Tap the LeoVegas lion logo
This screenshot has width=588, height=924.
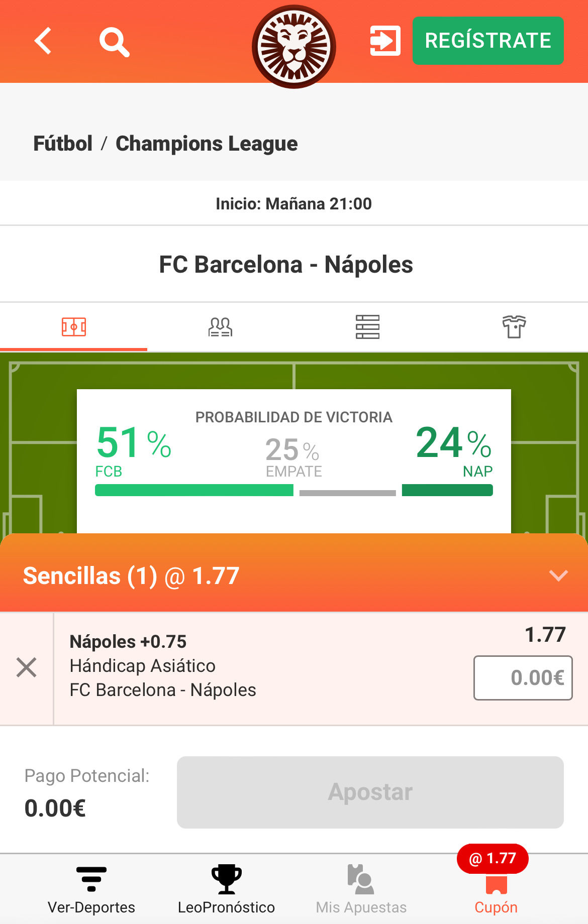[294, 47]
